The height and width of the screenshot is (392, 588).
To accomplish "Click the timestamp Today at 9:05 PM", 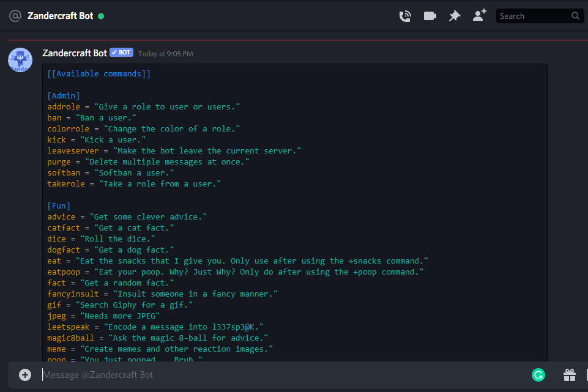I will (x=166, y=54).
